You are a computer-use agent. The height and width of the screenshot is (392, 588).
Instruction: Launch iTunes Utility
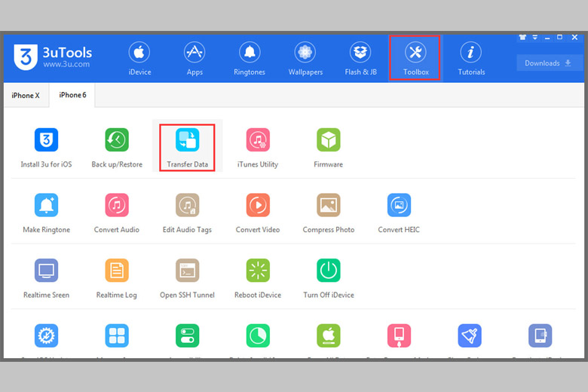click(x=258, y=148)
